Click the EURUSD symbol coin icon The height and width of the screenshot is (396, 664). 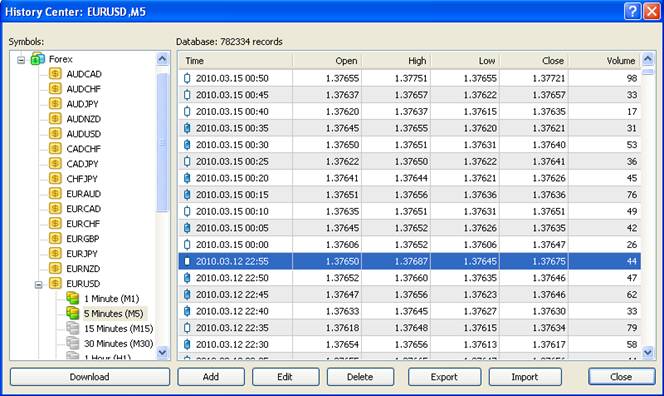(x=55, y=283)
